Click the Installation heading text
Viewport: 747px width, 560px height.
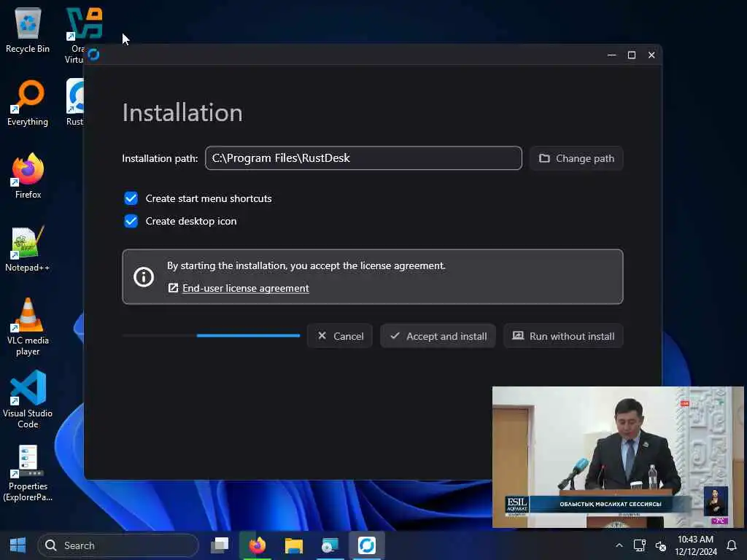coord(182,112)
